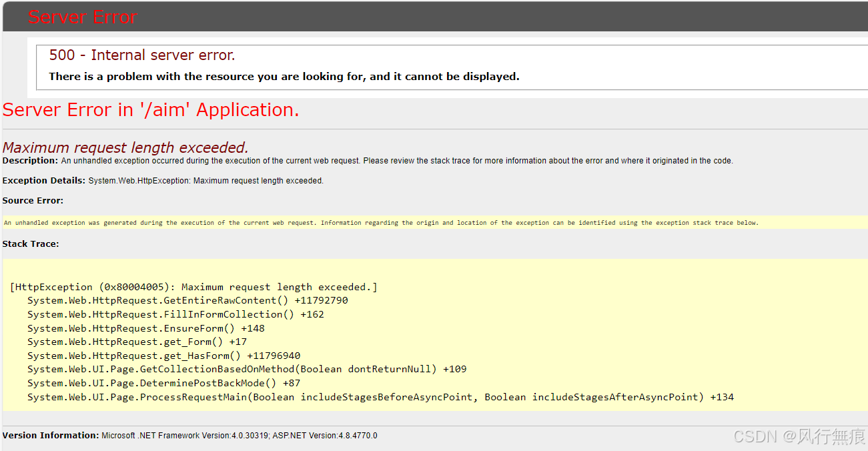868x451 pixels.
Task: Click the 'Description:' label
Action: [x=30, y=161]
